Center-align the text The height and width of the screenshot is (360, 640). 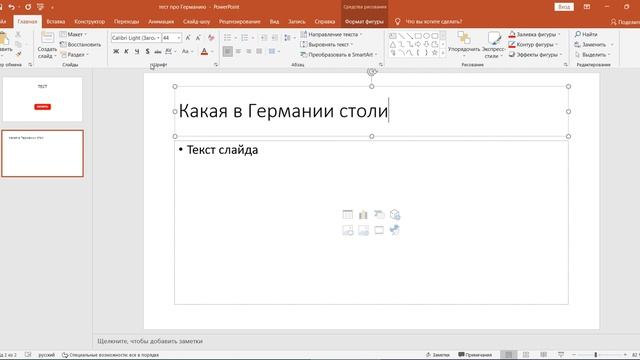click(x=238, y=51)
